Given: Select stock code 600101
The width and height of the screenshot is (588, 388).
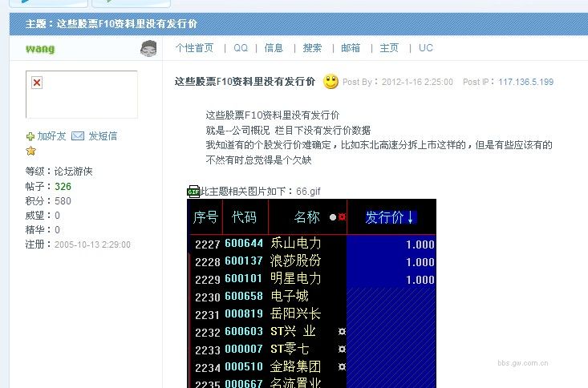Looking at the screenshot, I should tap(244, 278).
